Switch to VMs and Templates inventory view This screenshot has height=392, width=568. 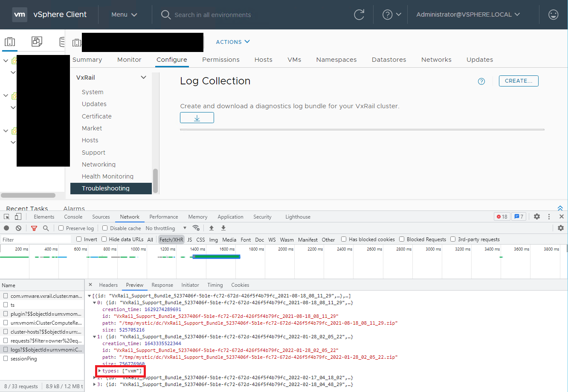point(37,41)
